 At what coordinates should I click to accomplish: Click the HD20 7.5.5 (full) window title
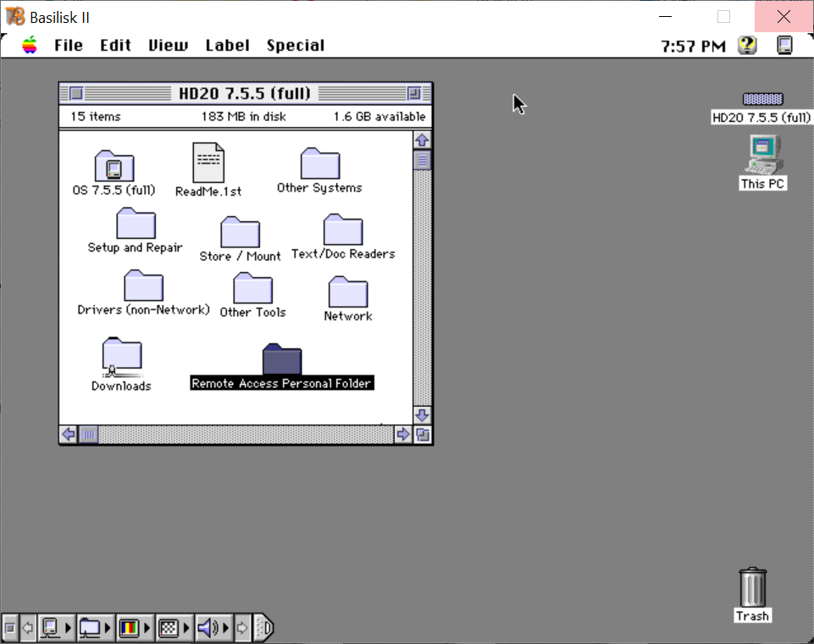[x=245, y=93]
